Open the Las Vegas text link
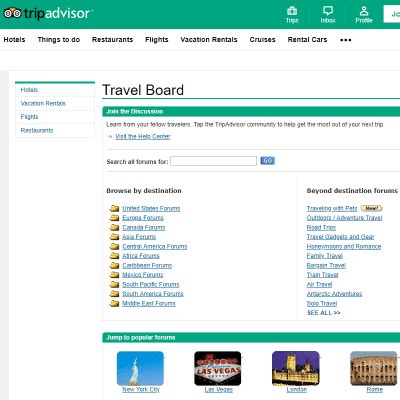This screenshot has height=400, width=400. 218,389
